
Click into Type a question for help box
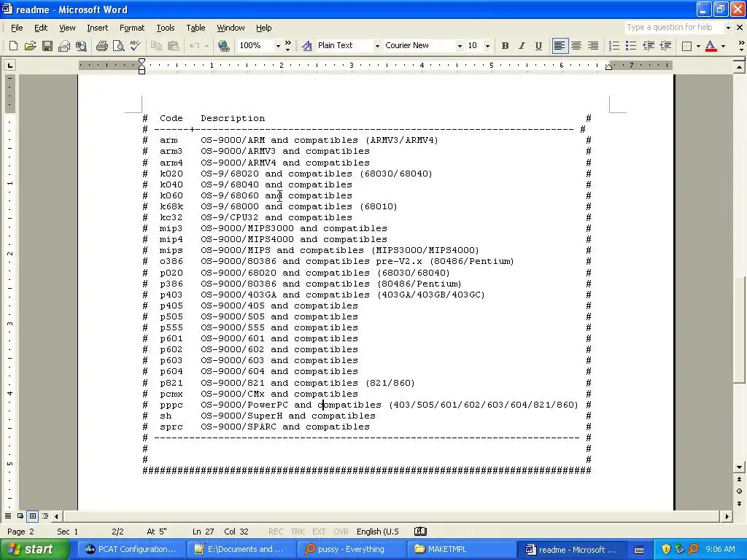tap(674, 28)
